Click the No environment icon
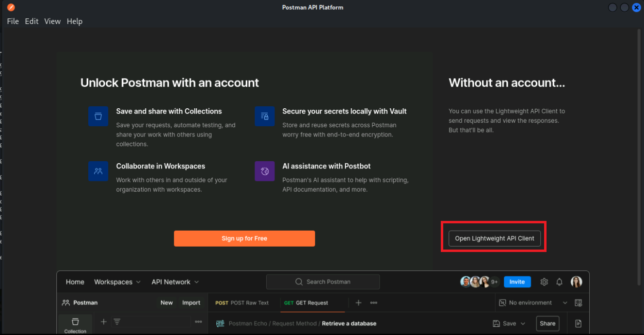Viewport: 644px width, 335px height. 502,302
